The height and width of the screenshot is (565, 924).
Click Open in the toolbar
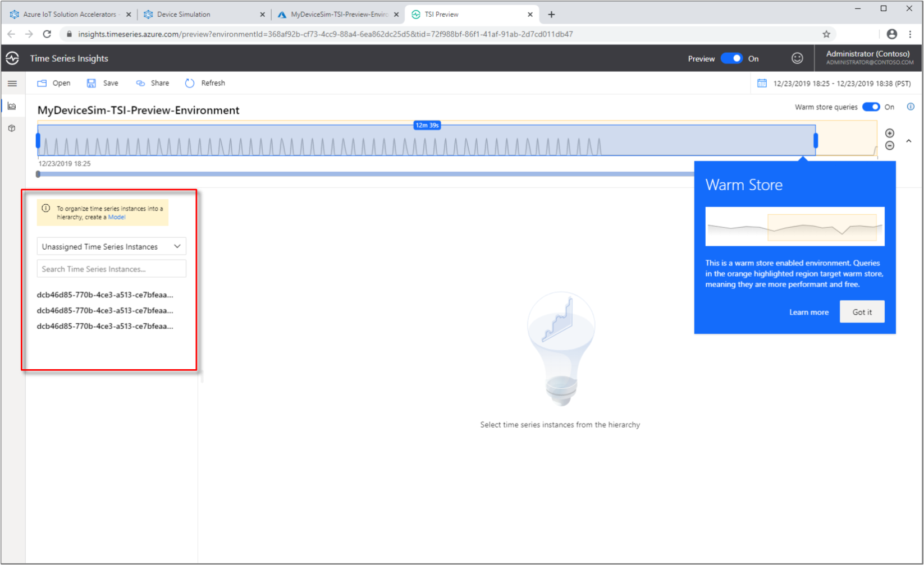(x=54, y=83)
